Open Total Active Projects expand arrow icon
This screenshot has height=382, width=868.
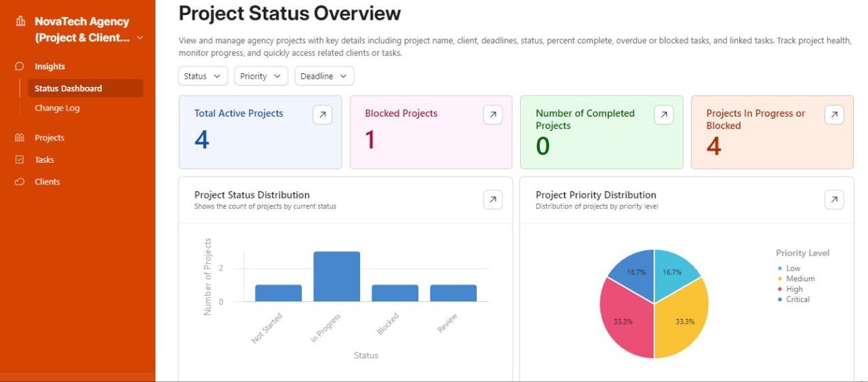323,115
